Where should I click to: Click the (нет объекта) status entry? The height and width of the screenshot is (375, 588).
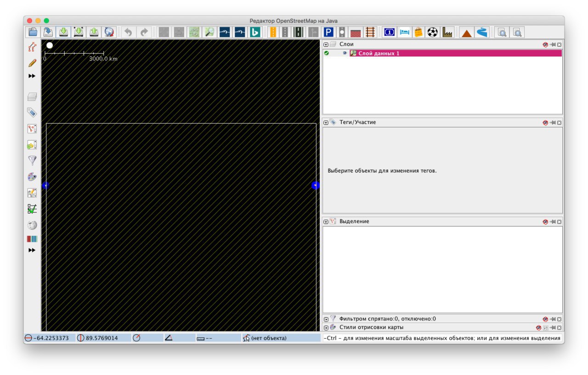281,338
